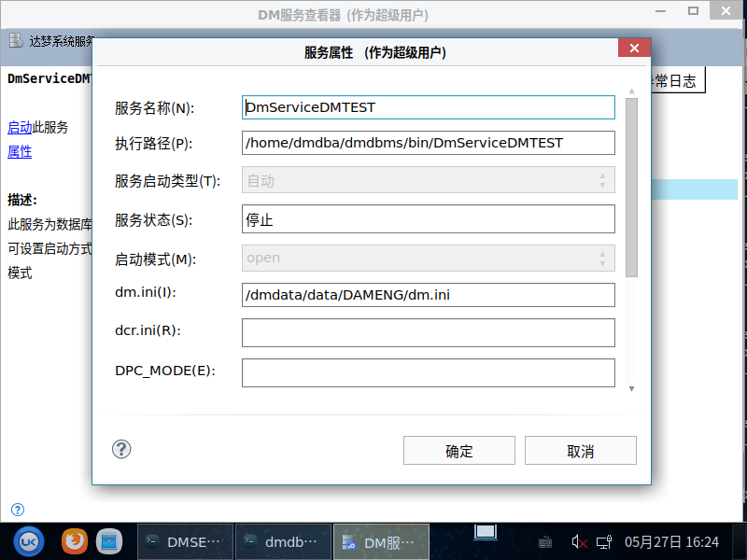
Task: Click the scrollbar up arrow in dialog
Action: coord(632,91)
